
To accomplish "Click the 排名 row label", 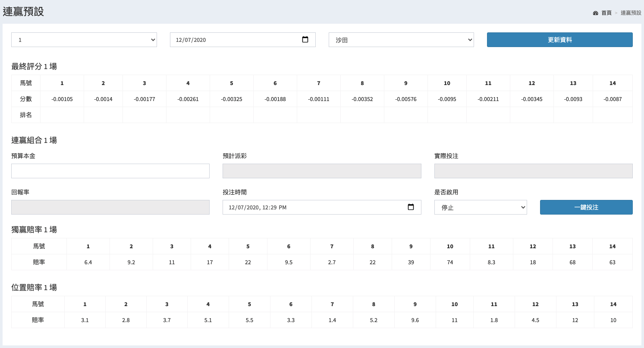I will [26, 115].
